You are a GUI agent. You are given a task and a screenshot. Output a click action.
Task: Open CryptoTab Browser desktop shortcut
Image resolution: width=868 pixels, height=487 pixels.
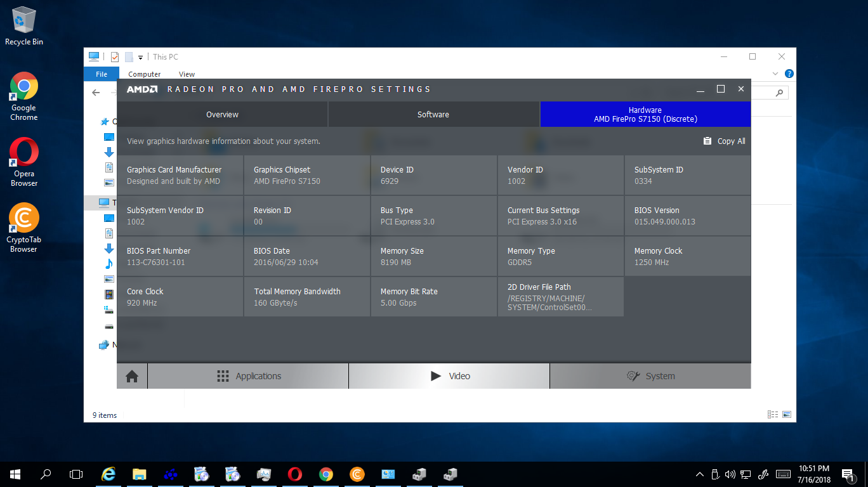point(24,228)
